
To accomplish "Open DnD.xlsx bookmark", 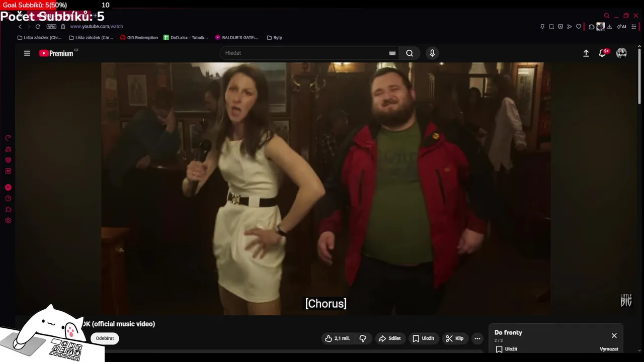I will [186, 38].
